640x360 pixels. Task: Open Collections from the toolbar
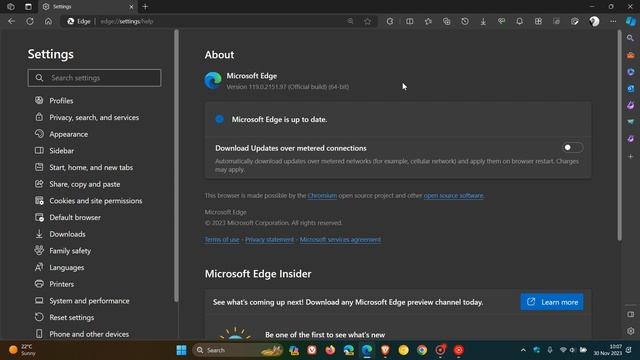pyautogui.click(x=447, y=21)
